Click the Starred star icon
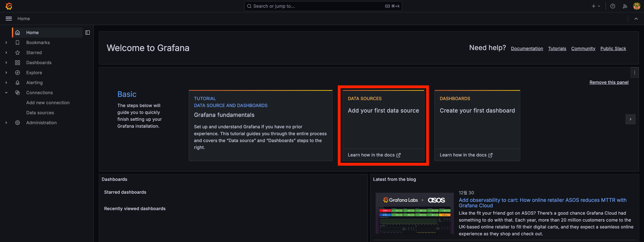 point(17,53)
